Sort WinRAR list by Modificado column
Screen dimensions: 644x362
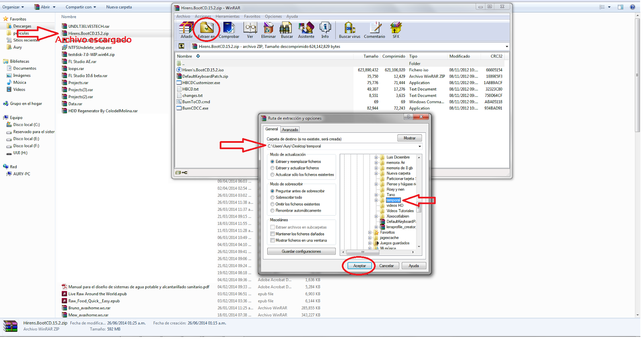click(x=460, y=56)
